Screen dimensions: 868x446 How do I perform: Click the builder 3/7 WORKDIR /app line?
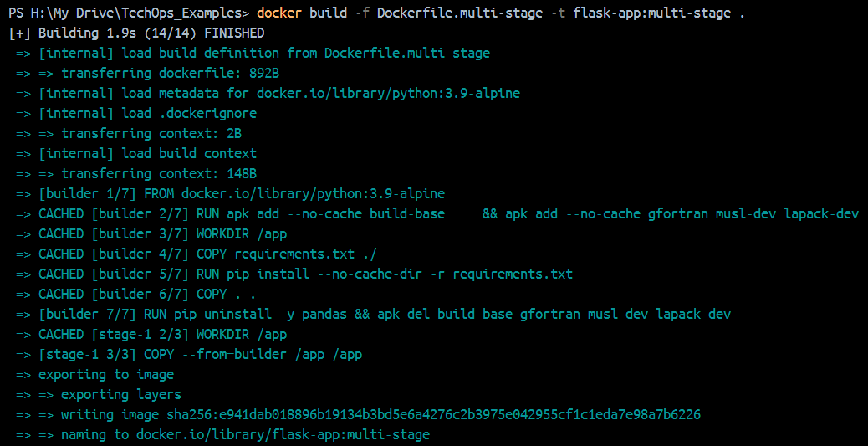coord(151,233)
